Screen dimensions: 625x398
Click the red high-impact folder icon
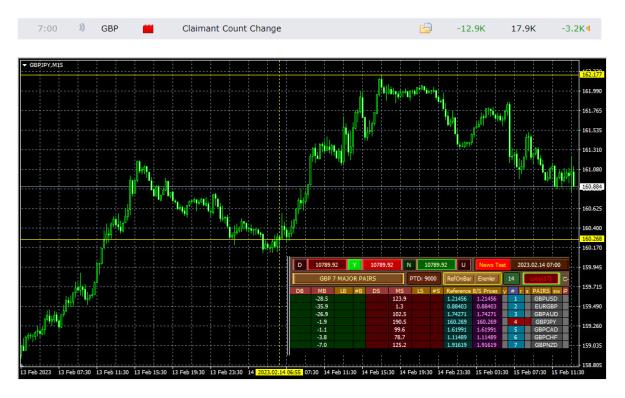pos(148,29)
